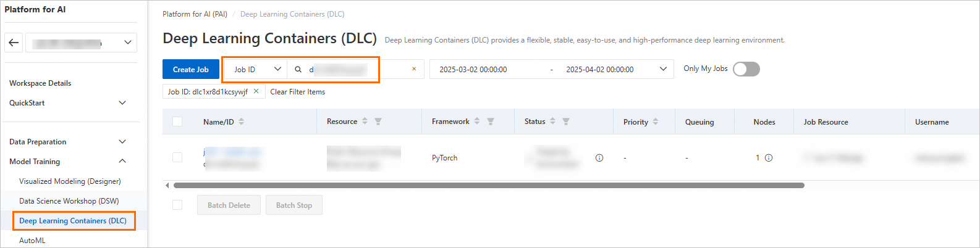Select Visualized Modeling (Designer) item
Image resolution: width=980 pixels, height=248 pixels.
(70, 181)
